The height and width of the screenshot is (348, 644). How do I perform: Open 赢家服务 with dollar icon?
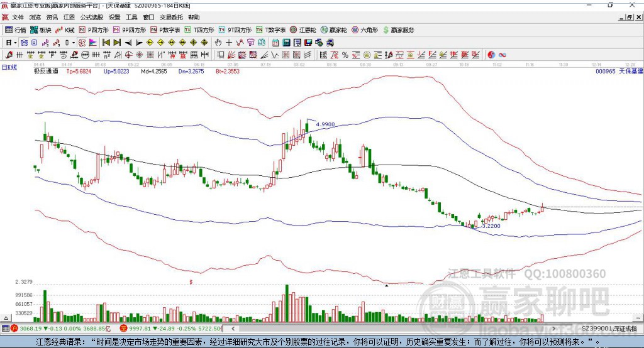(398, 30)
